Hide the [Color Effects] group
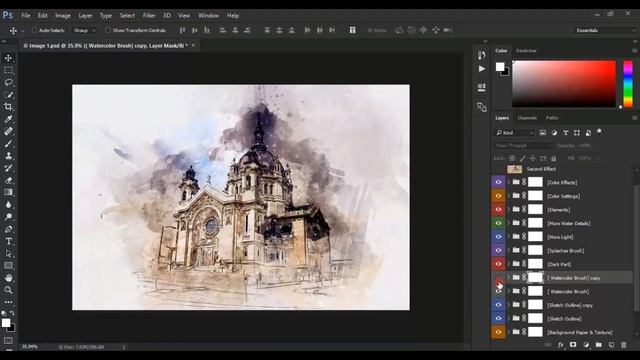The width and height of the screenshot is (640, 360). (498, 182)
